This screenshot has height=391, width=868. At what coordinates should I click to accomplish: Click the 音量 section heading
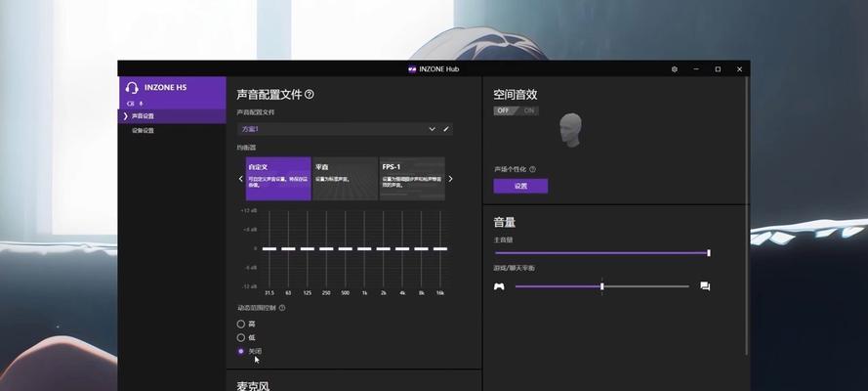point(505,223)
